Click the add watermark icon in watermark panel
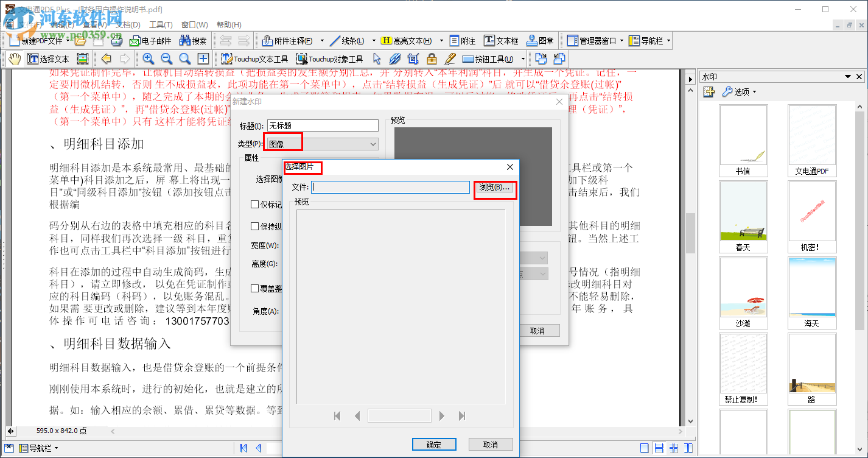This screenshot has width=868, height=458. click(709, 92)
